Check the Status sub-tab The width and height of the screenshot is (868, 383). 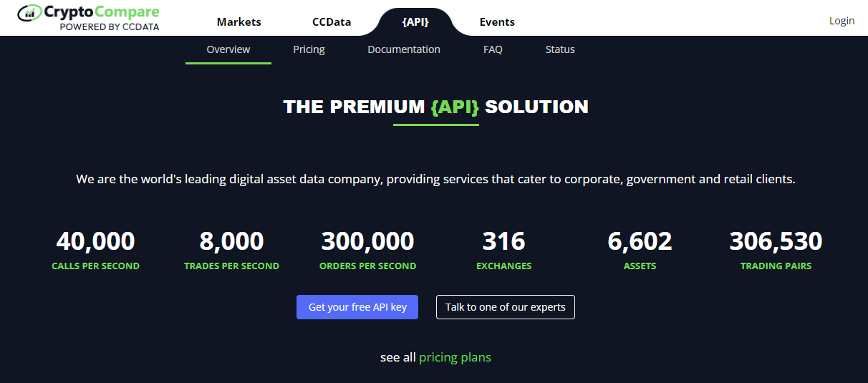(x=560, y=49)
